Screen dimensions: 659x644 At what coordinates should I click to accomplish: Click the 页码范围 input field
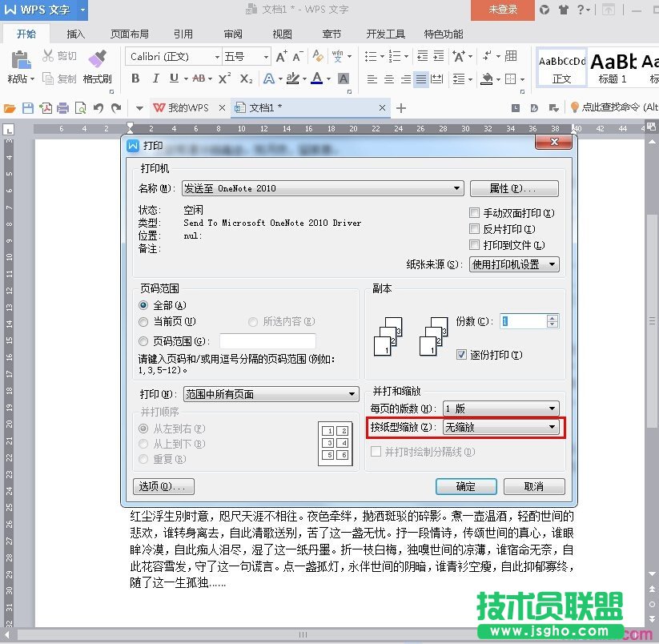pos(267,340)
